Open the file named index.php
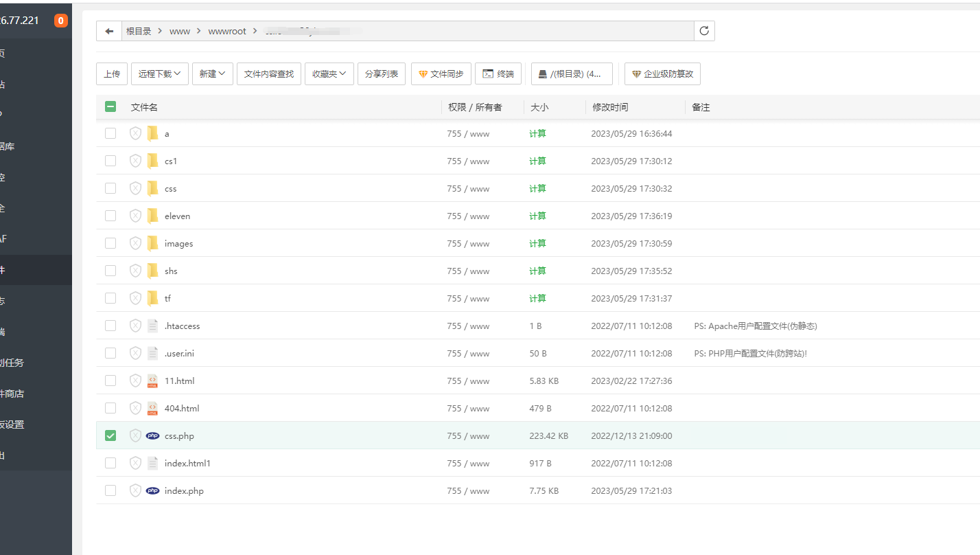The width and height of the screenshot is (980, 555). tap(184, 490)
